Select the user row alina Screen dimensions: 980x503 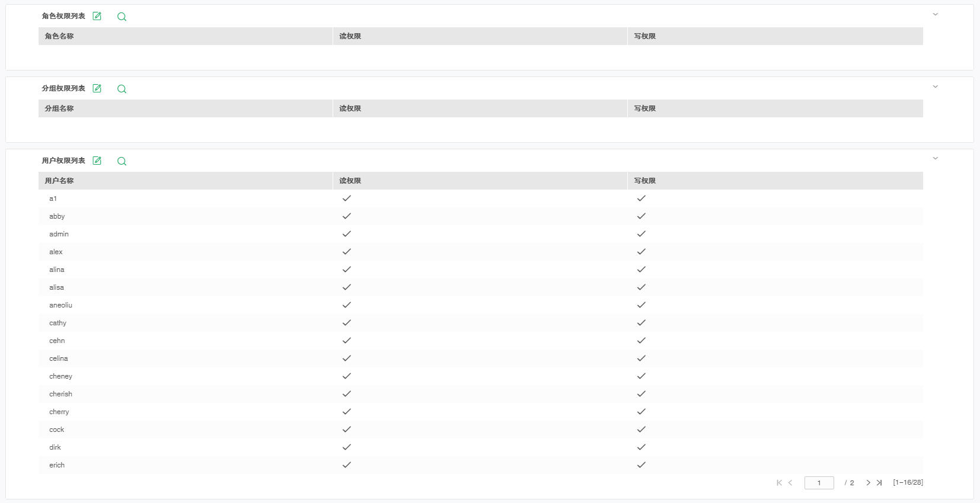pyautogui.click(x=57, y=270)
